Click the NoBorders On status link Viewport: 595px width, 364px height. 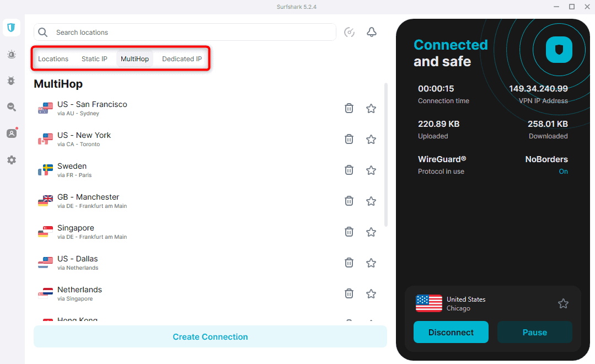pyautogui.click(x=563, y=172)
